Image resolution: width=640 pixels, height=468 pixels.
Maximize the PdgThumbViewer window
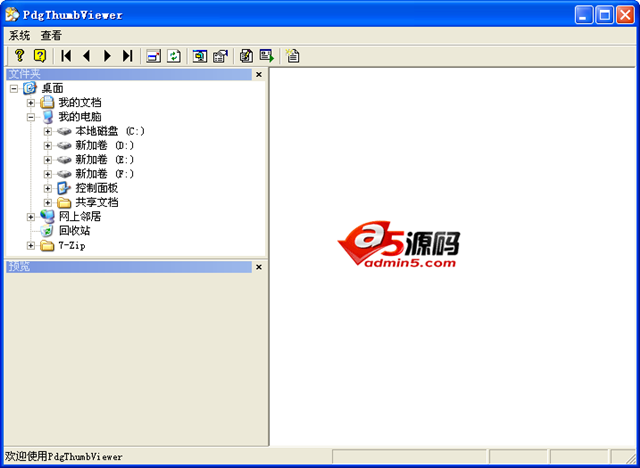[604, 15]
